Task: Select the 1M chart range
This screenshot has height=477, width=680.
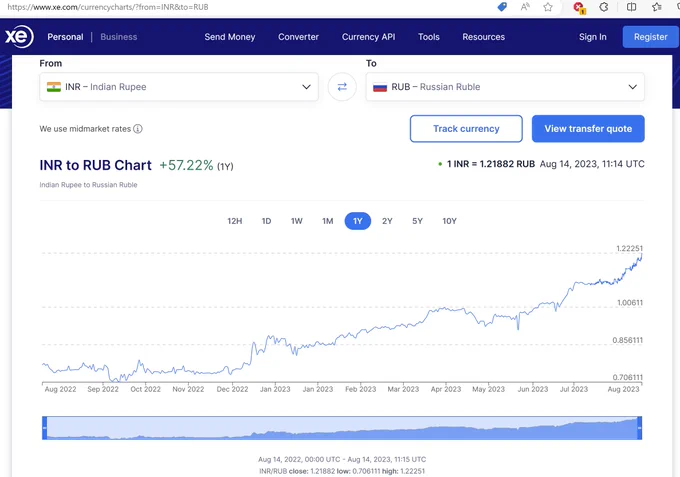Action: coord(327,221)
